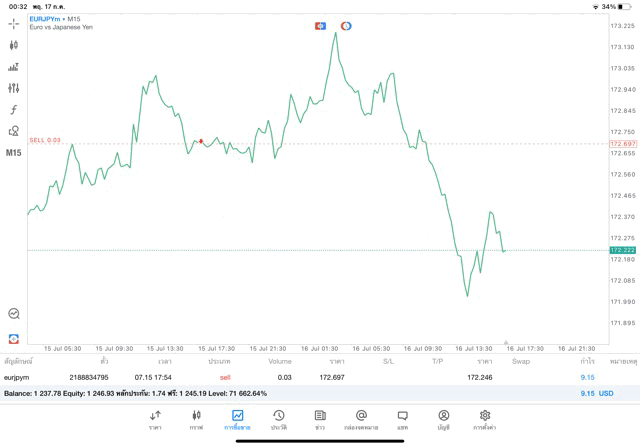Sort positions by Volume column header
This screenshot has height=447, width=640.
point(280,360)
